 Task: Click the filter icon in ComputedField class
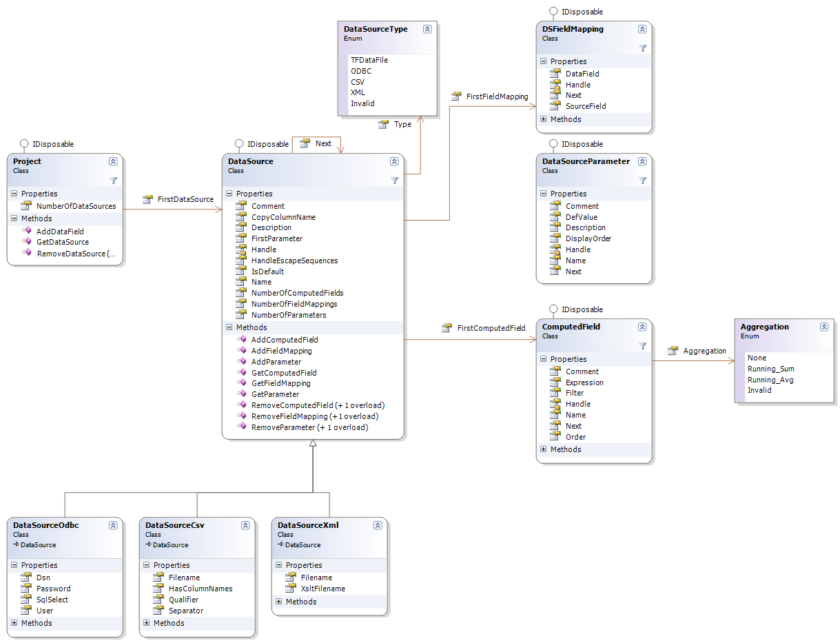(642, 346)
